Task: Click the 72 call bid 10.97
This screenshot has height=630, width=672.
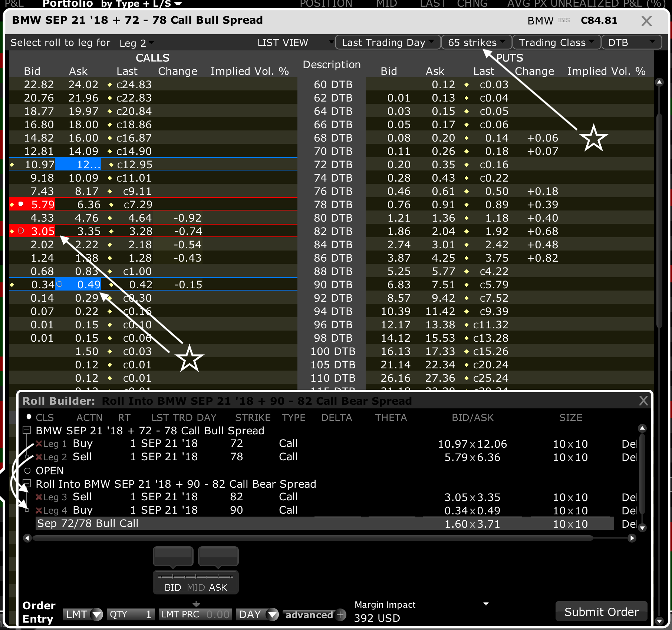Action: [39, 165]
